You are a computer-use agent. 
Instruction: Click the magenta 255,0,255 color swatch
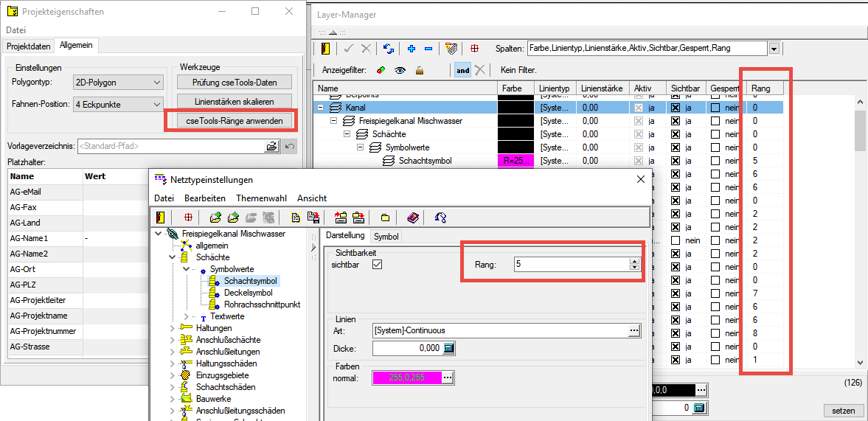tap(406, 377)
